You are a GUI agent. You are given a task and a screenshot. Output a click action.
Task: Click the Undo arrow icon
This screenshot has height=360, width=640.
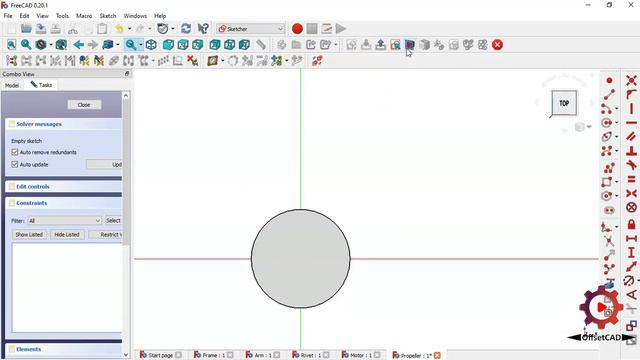coord(120,29)
